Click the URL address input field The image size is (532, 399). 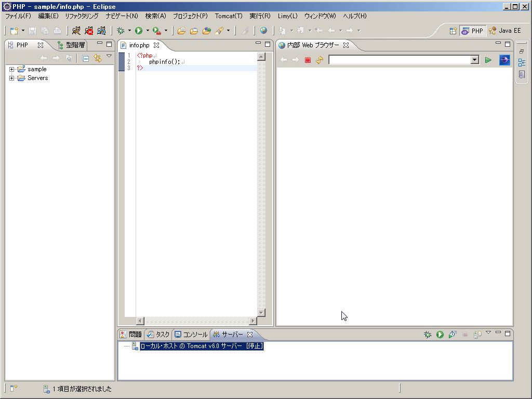tap(400, 60)
